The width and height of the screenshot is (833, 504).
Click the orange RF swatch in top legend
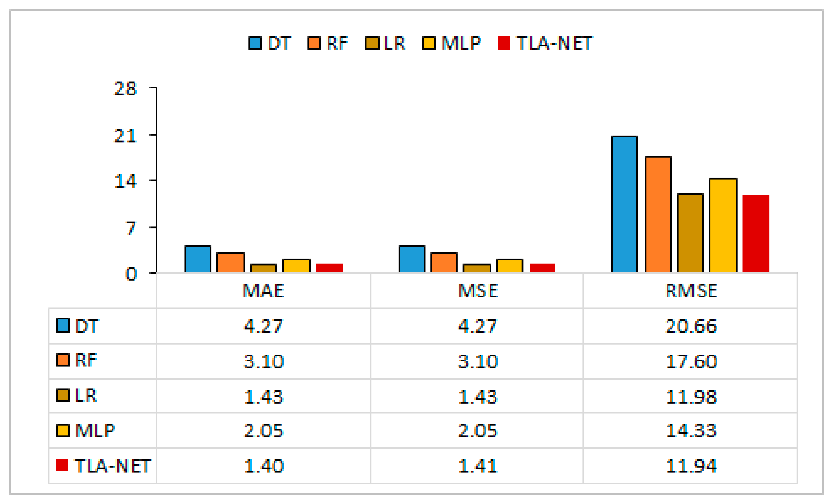[x=314, y=43]
